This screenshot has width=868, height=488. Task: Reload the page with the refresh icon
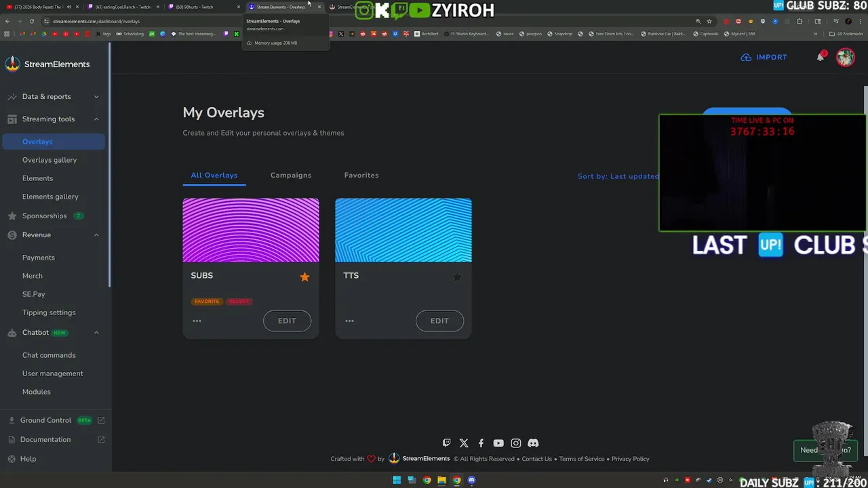[x=31, y=21]
